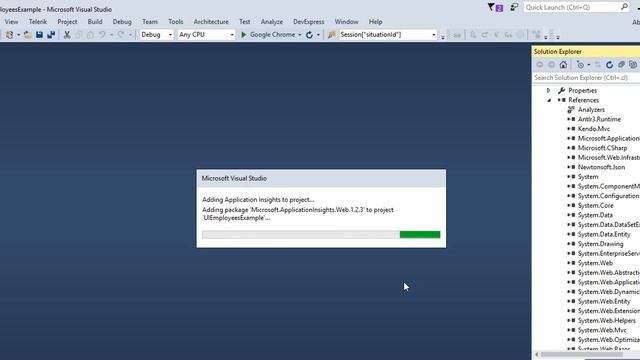Open the Telerik menu
Image resolution: width=640 pixels, height=360 pixels.
point(38,22)
